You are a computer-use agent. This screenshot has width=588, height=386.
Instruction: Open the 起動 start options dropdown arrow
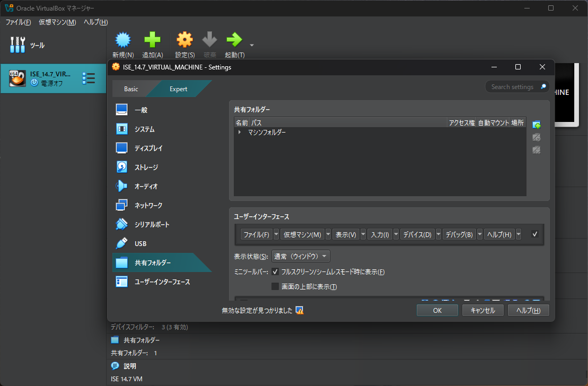click(252, 46)
